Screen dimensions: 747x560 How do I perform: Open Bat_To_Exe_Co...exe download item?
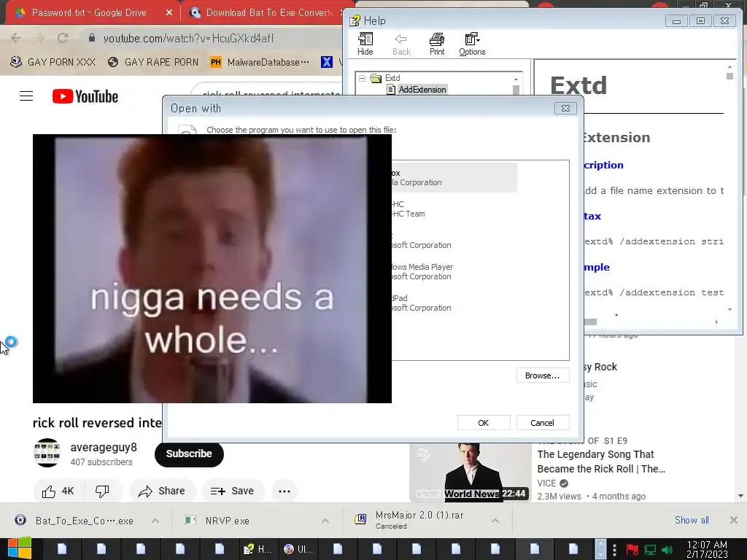[x=74, y=521]
